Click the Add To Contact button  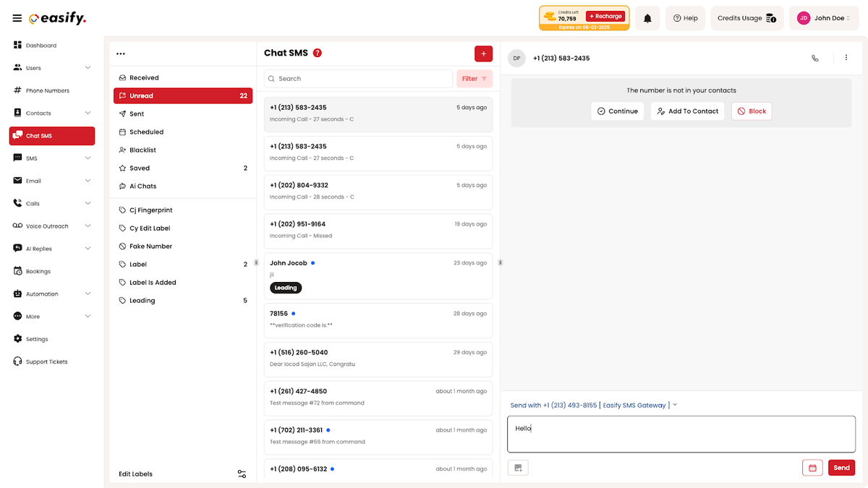687,111
